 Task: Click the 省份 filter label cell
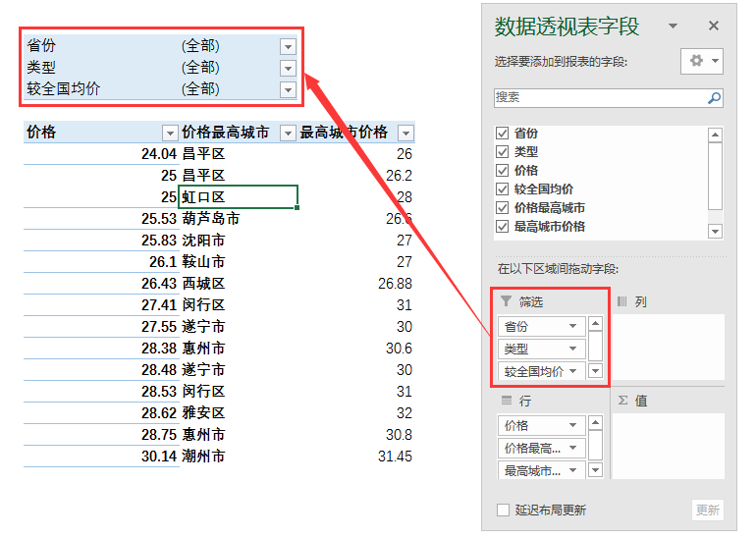(101, 46)
